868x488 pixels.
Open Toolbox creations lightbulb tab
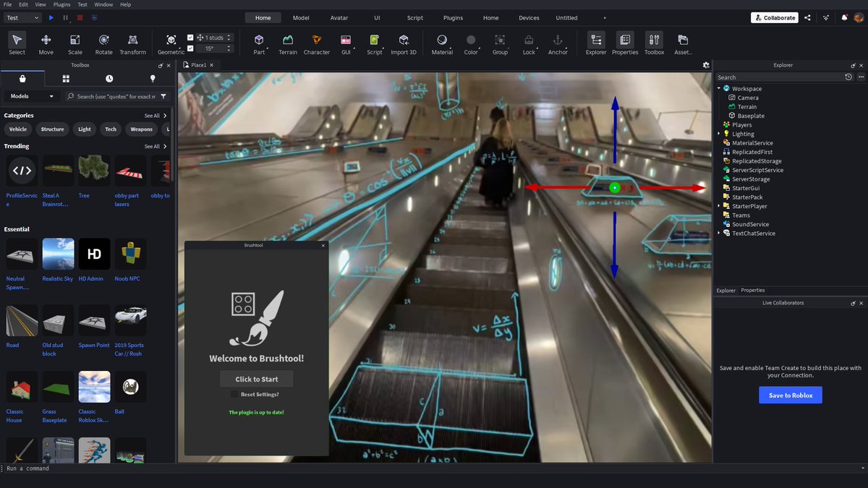153,78
